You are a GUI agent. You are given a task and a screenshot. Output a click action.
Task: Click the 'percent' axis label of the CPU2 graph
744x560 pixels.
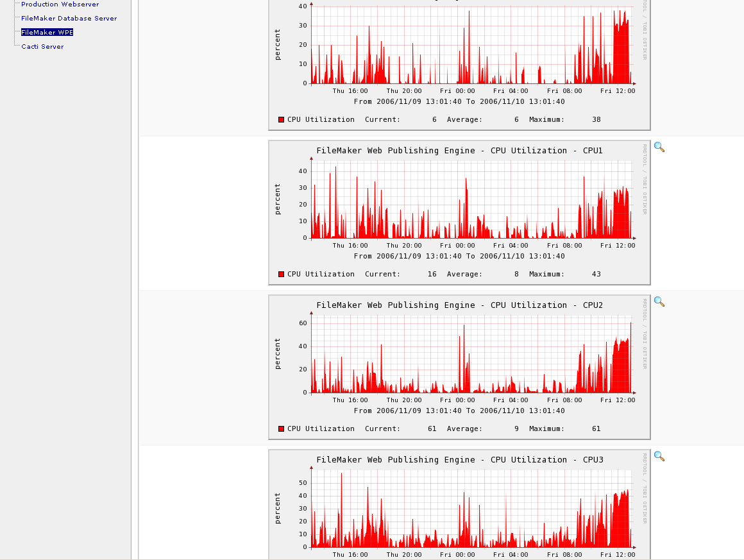(x=278, y=354)
